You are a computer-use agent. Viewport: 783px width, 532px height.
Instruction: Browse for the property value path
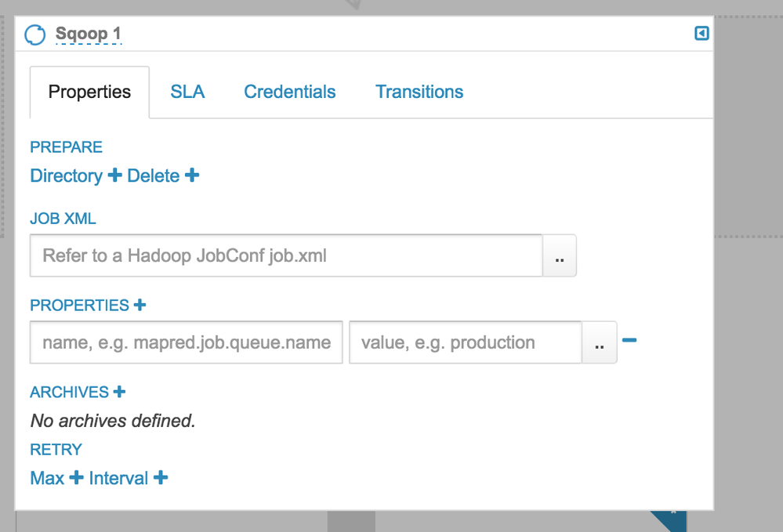(x=600, y=343)
